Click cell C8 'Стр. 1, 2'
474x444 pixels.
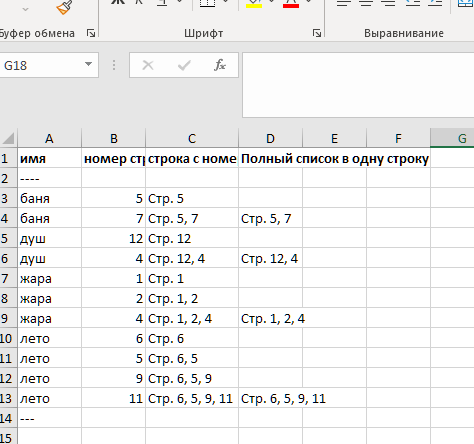(x=192, y=298)
